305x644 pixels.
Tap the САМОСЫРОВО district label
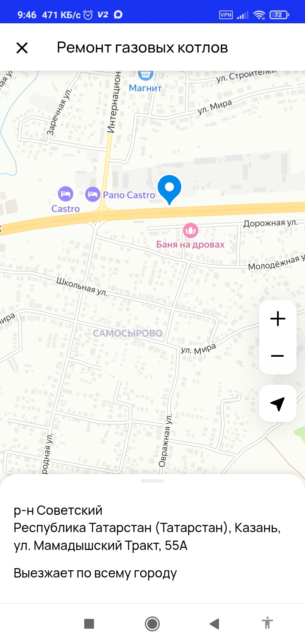[x=128, y=333]
